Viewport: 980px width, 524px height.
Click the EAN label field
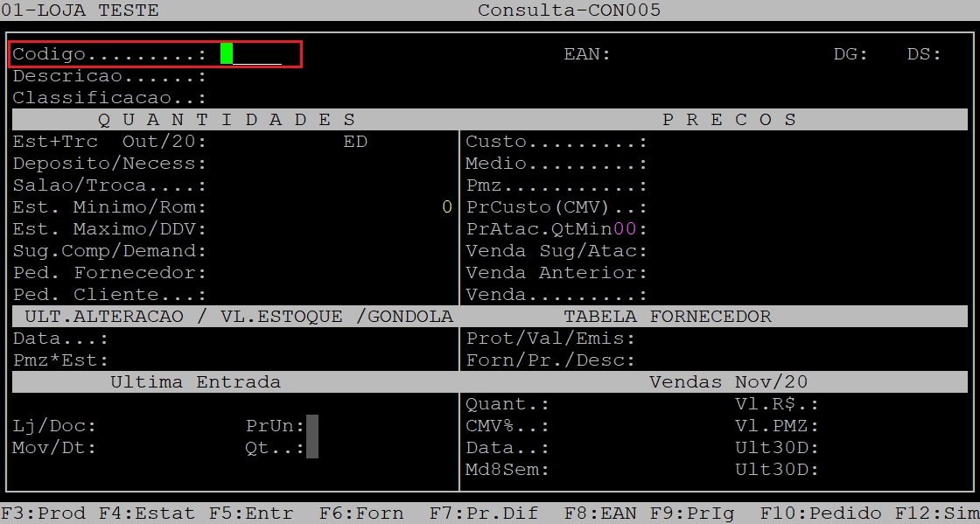coord(587,54)
